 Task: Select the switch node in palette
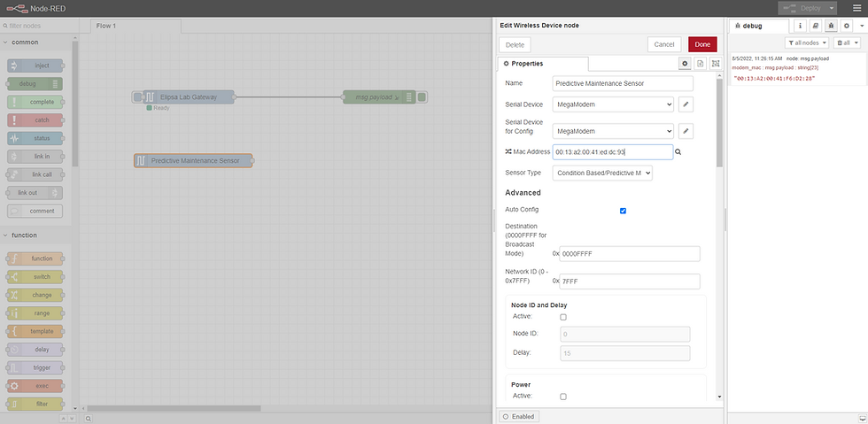[x=35, y=277]
